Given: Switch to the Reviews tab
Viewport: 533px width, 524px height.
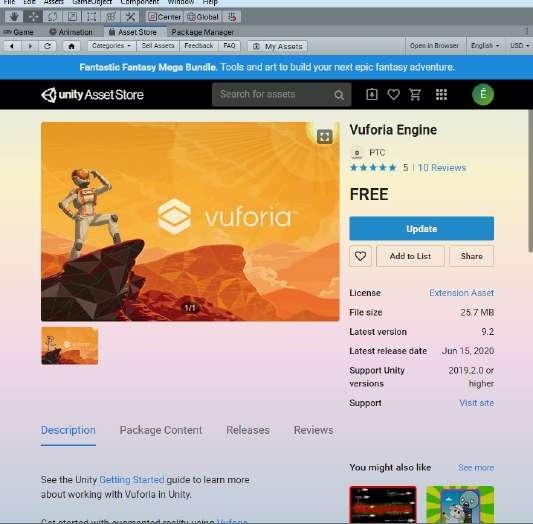Looking at the screenshot, I should [313, 430].
